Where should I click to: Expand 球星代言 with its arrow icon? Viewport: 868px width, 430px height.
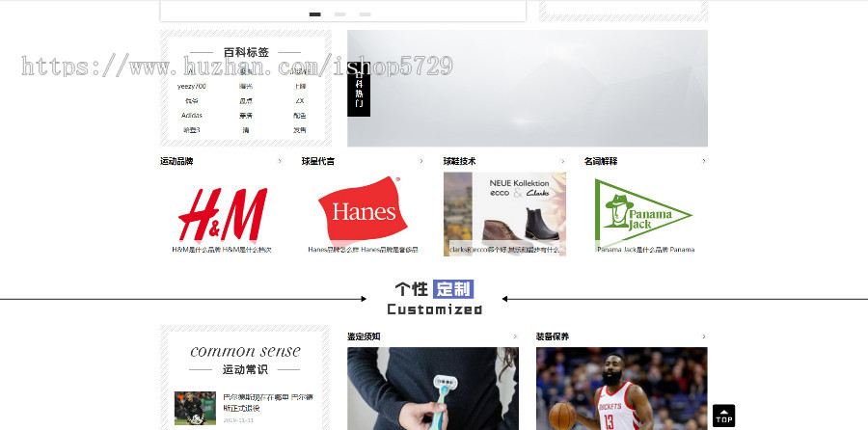tap(420, 161)
